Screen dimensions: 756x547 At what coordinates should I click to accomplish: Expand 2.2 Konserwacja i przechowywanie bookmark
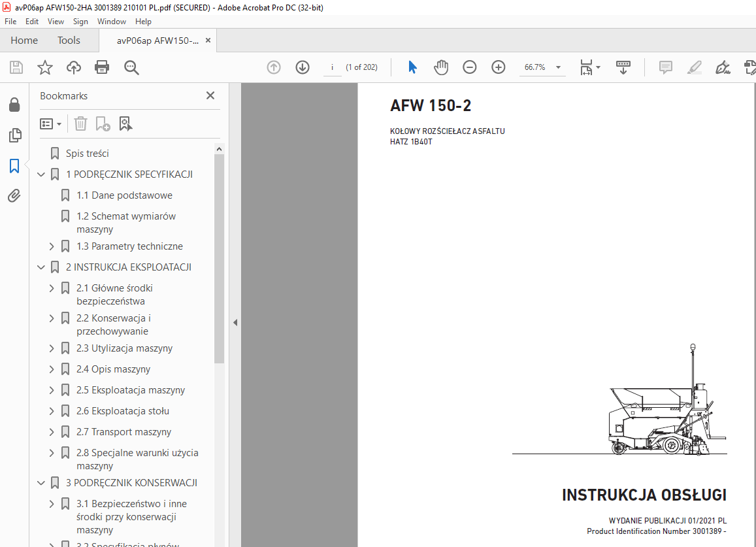[x=52, y=318]
